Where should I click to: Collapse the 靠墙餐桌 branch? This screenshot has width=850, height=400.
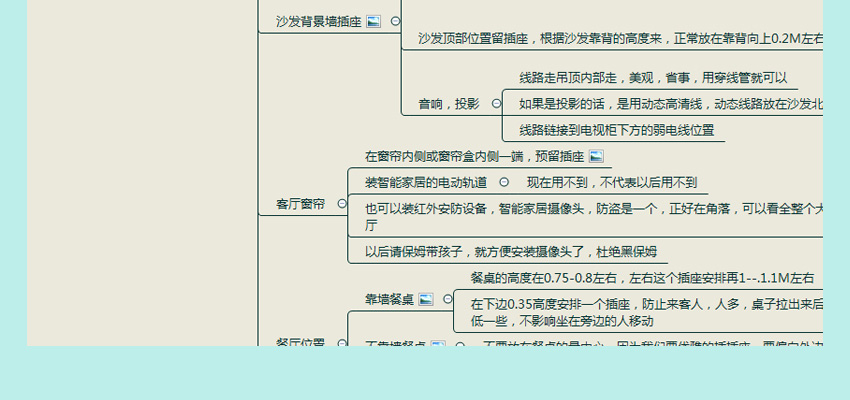[447, 299]
